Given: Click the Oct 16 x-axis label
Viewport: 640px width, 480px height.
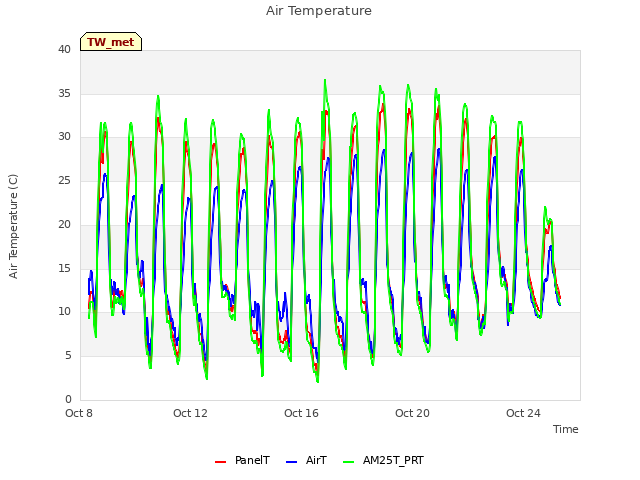Looking at the screenshot, I should 301,413.
